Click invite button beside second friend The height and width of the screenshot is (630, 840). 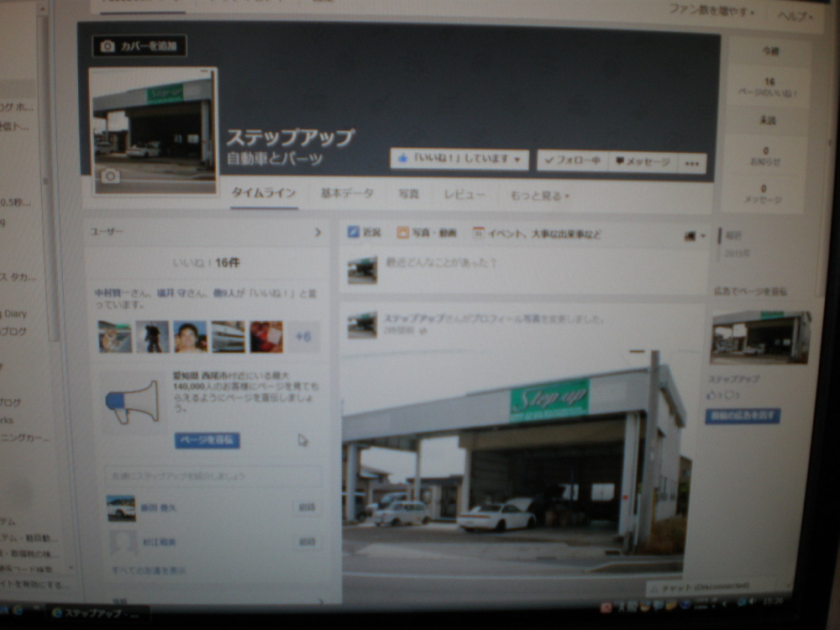[x=307, y=542]
